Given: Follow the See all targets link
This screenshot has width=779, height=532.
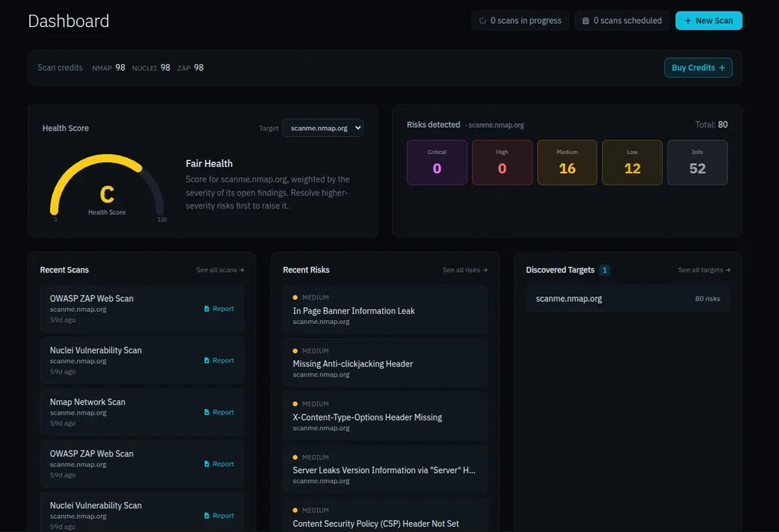Looking at the screenshot, I should click(x=704, y=269).
